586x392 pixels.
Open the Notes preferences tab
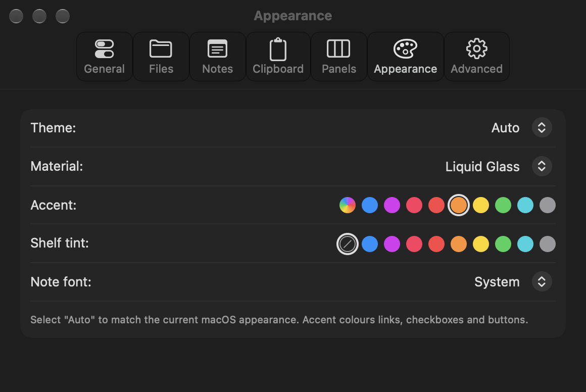click(x=218, y=57)
